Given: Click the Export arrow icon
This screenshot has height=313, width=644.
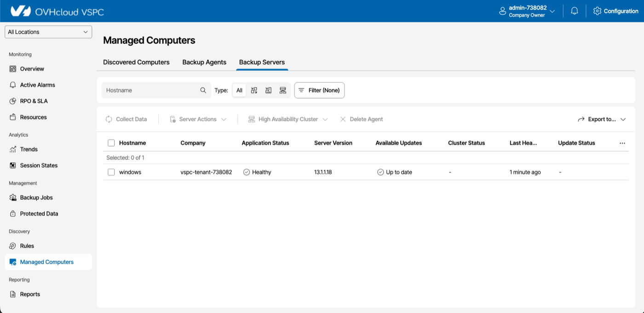Looking at the screenshot, I should (581, 119).
